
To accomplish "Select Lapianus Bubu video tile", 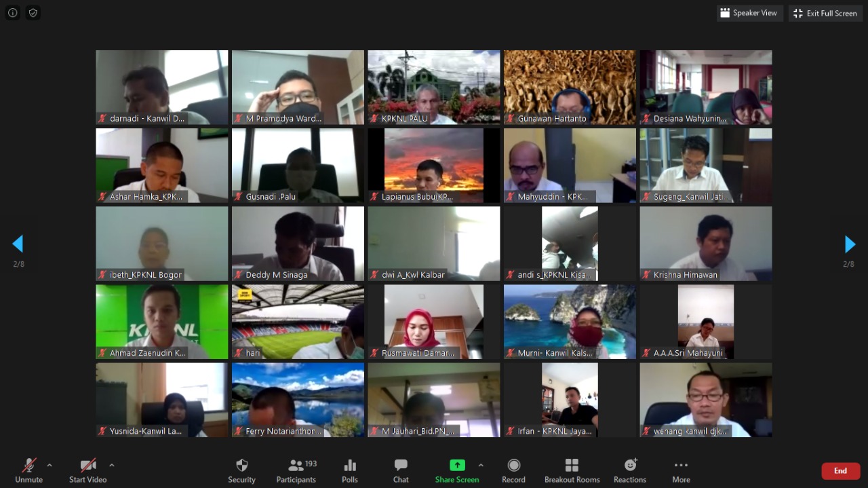I will 434,166.
